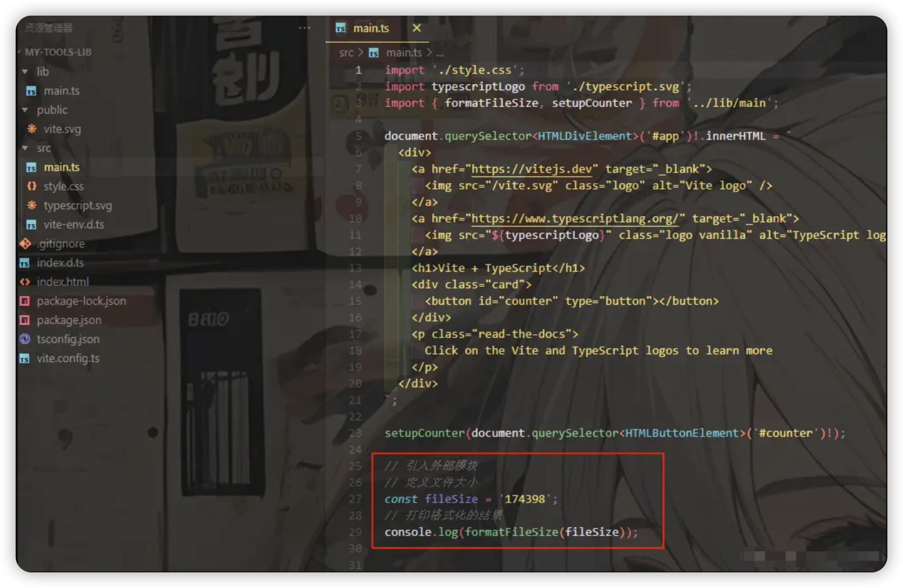Click the TS icon beside vite-env.d.ts
This screenshot has width=903, height=588.
click(x=31, y=225)
